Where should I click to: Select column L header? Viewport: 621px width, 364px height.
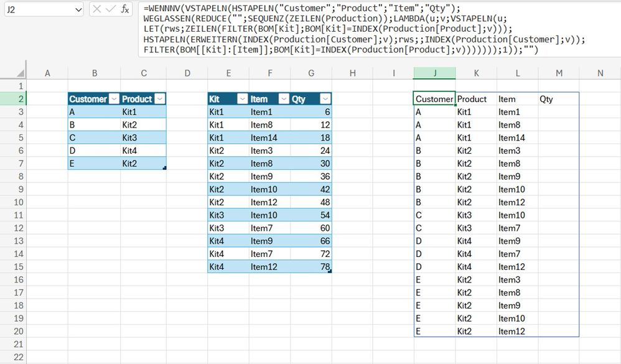click(518, 73)
